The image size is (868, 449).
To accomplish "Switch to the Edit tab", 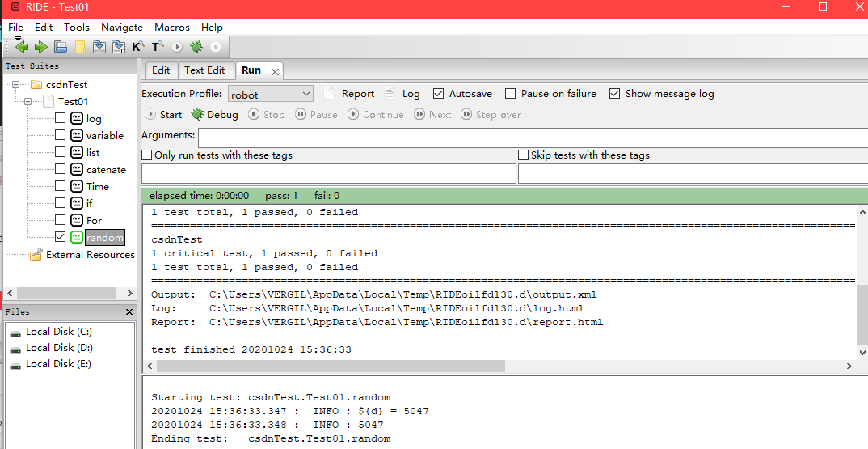I will click(161, 70).
